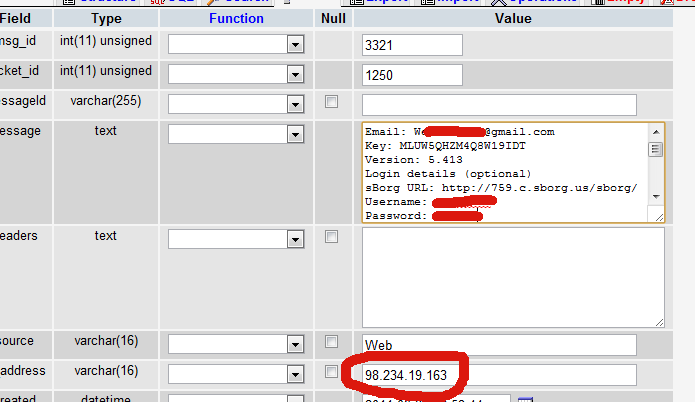Screen dimensions: 695x402
Task: Click the msg_id value field containing 3321
Action: coord(412,45)
